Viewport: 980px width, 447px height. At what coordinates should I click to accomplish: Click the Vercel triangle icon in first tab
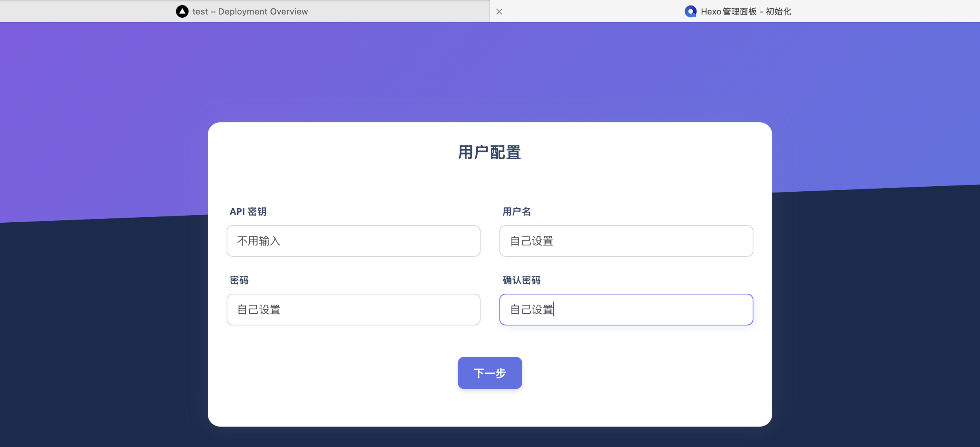182,11
